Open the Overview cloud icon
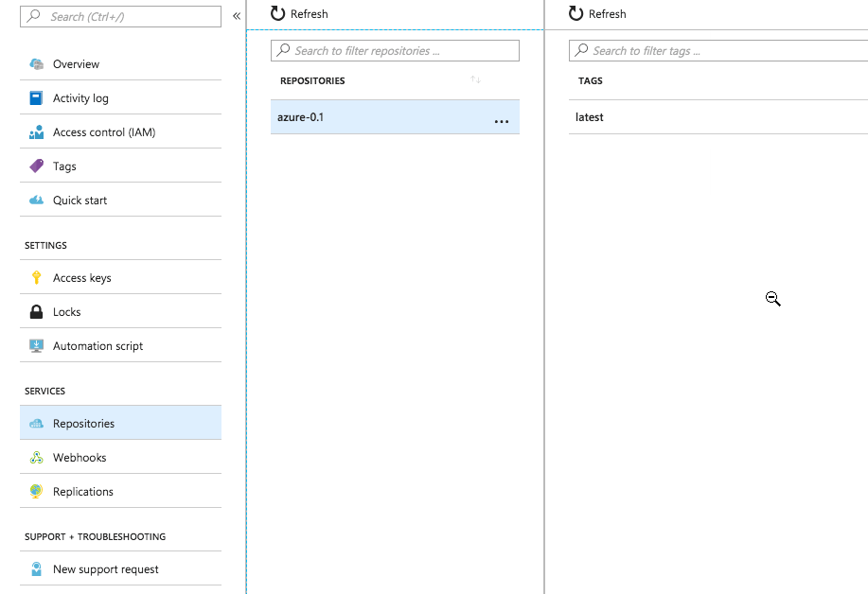 [37, 64]
